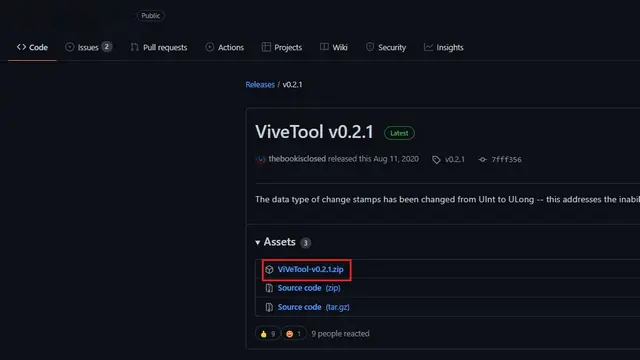This screenshot has height=360, width=640.
Task: Click the tag icon beside v0.2.1
Action: [436, 160]
